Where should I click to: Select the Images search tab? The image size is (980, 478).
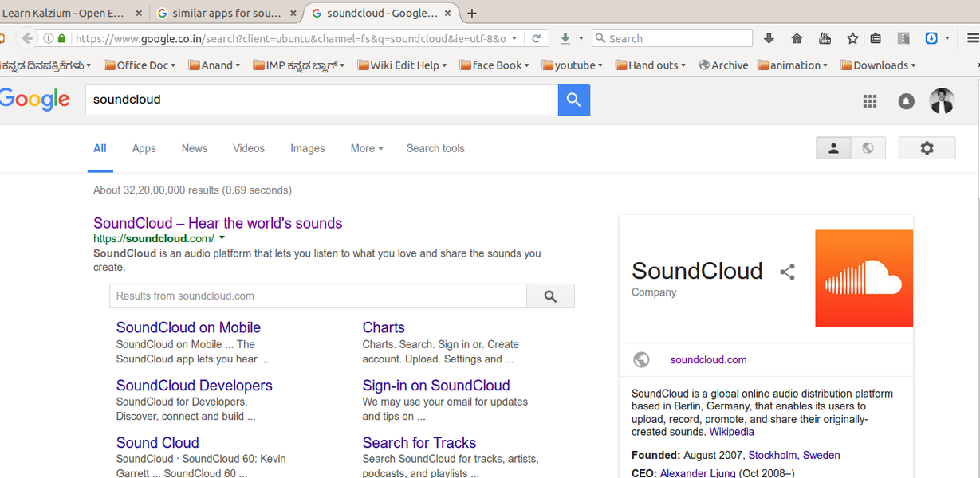(x=307, y=148)
